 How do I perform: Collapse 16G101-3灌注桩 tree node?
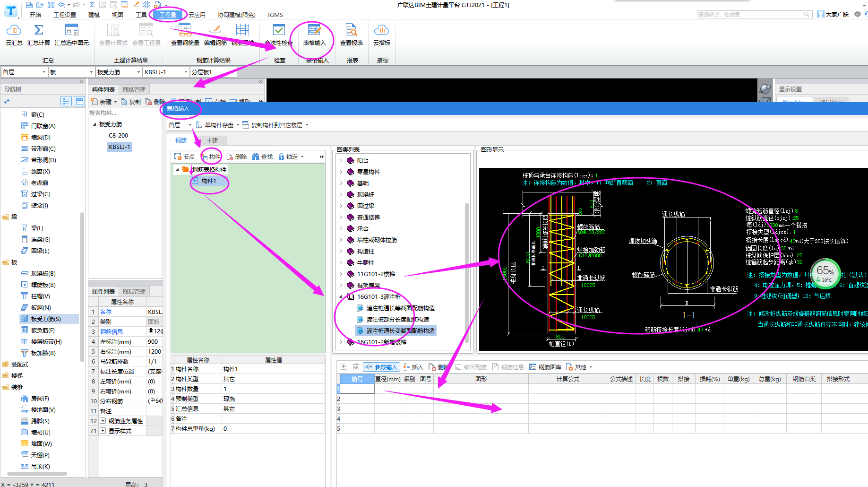click(x=341, y=296)
